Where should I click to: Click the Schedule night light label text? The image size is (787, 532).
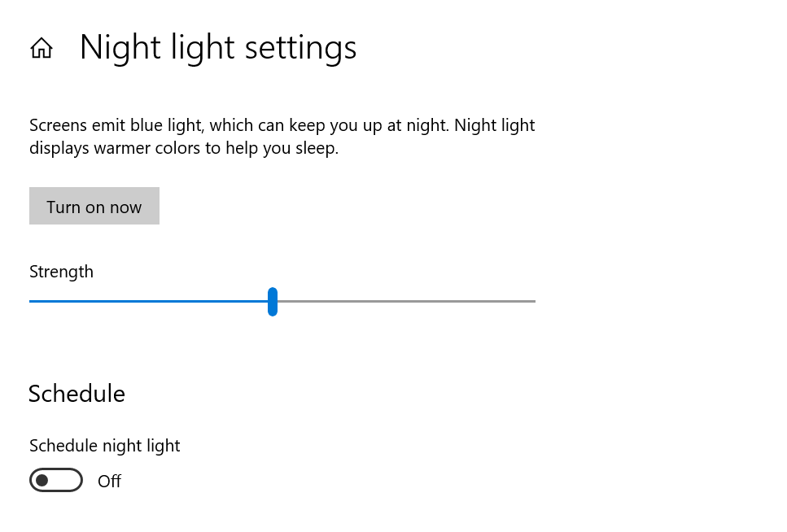coord(104,446)
